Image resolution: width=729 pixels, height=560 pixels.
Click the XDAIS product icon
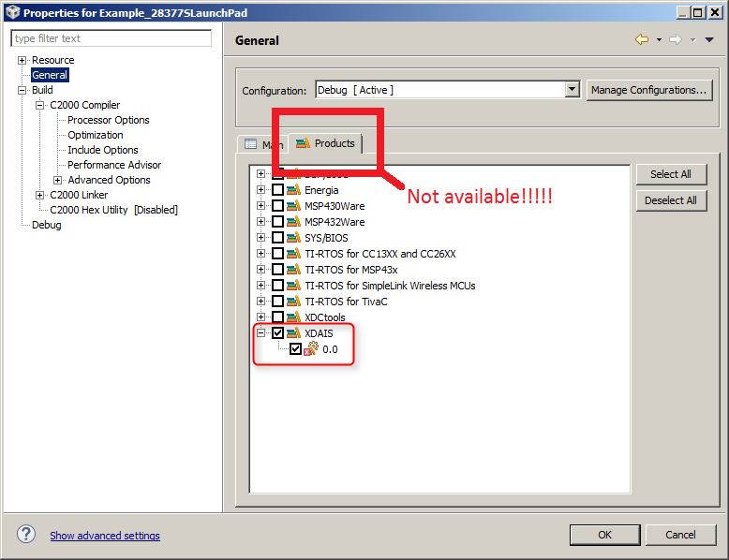pos(293,332)
